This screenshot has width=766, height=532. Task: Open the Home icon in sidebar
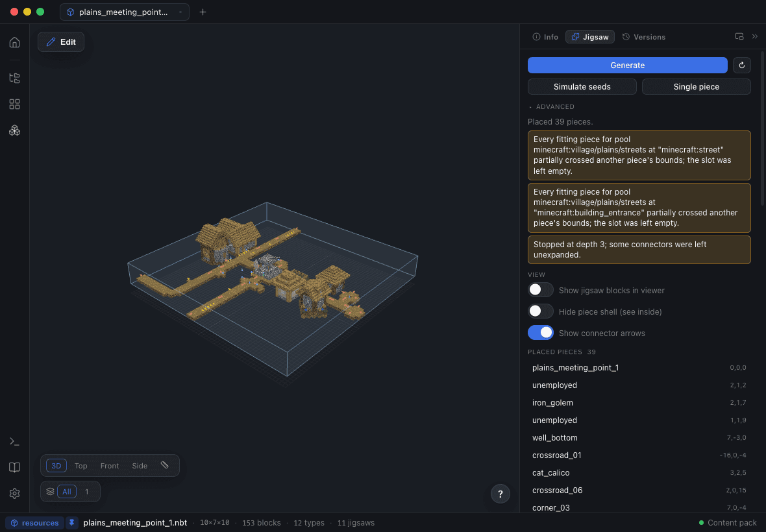click(15, 42)
